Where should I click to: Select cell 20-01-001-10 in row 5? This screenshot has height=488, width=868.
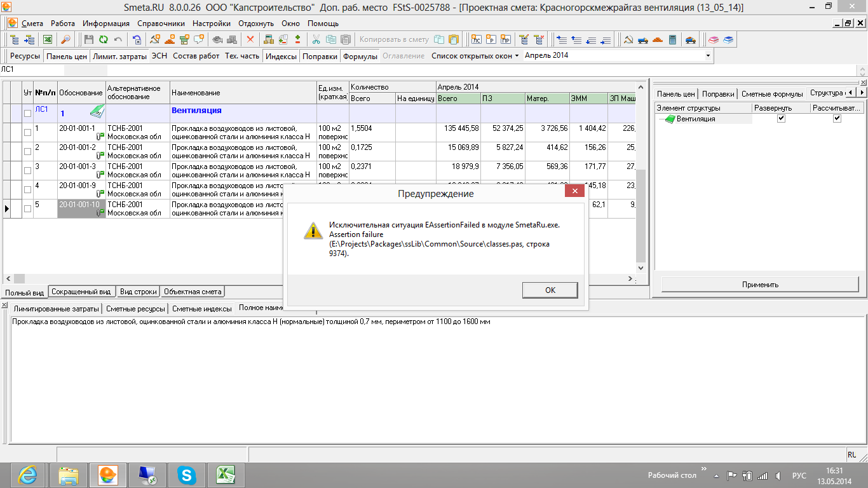pyautogui.click(x=82, y=209)
